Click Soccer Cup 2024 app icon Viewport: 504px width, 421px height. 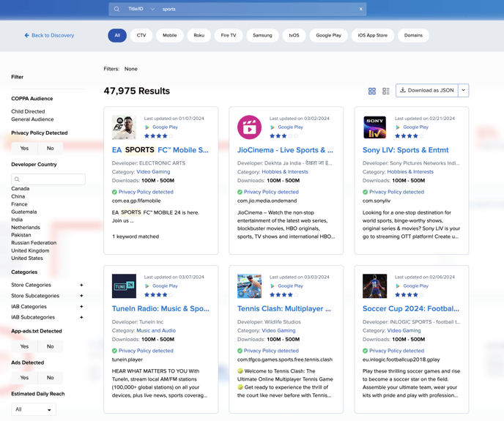coord(375,286)
